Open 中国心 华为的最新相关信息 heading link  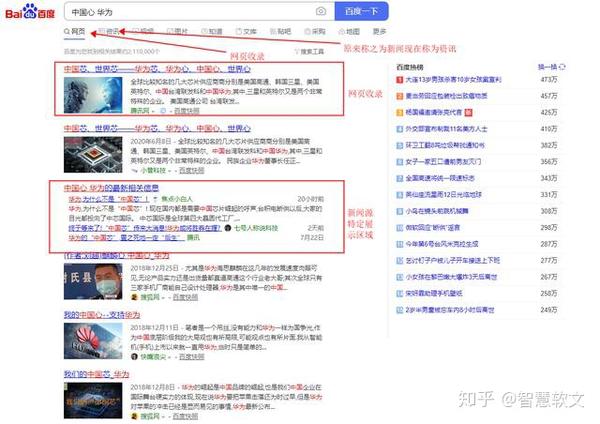tap(111, 188)
